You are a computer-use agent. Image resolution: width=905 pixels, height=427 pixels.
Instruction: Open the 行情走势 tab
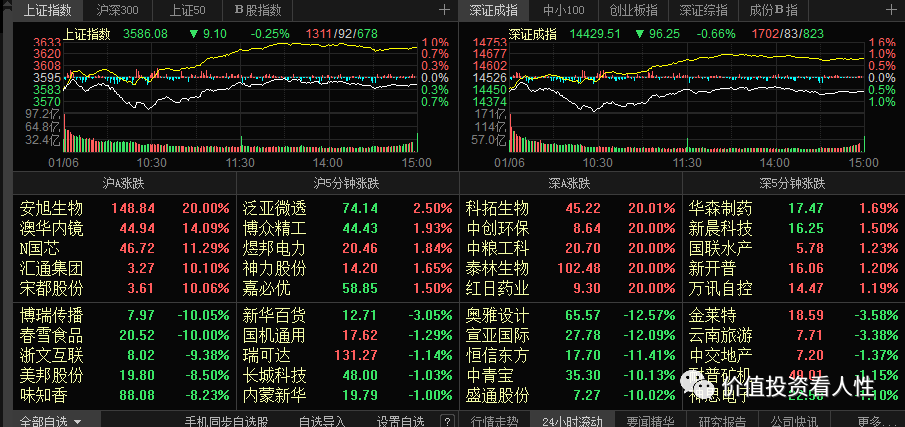point(494,421)
